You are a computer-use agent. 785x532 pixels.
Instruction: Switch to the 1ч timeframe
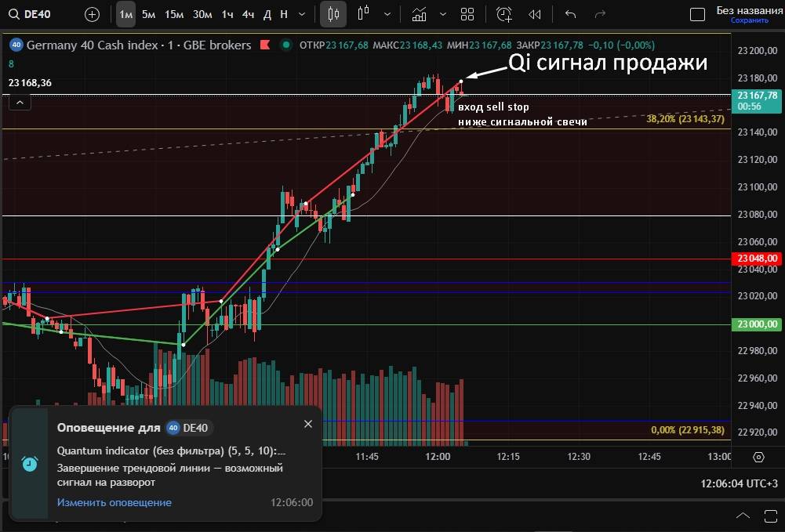(x=227, y=14)
